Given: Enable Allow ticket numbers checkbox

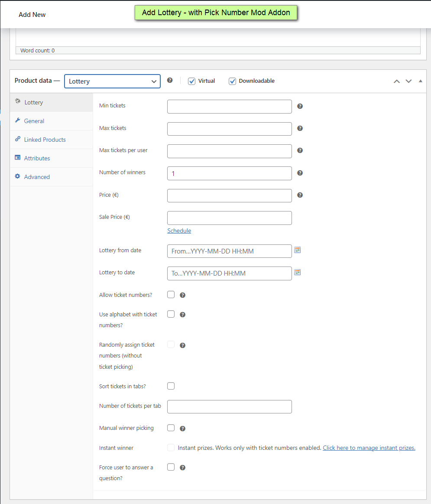Looking at the screenshot, I should coord(171,295).
